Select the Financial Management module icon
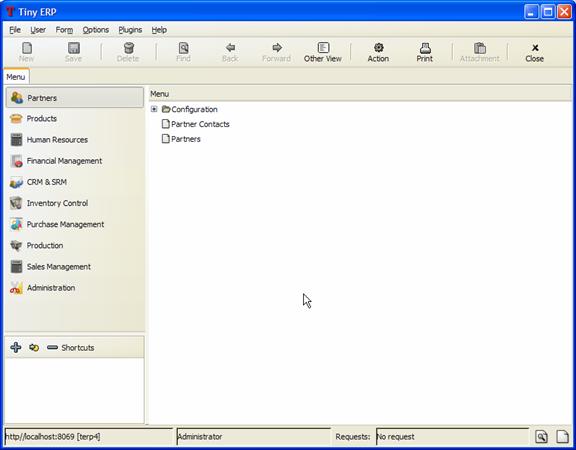 coord(17,161)
